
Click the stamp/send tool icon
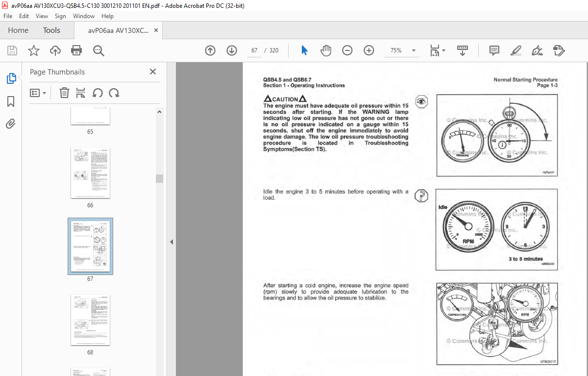(559, 50)
